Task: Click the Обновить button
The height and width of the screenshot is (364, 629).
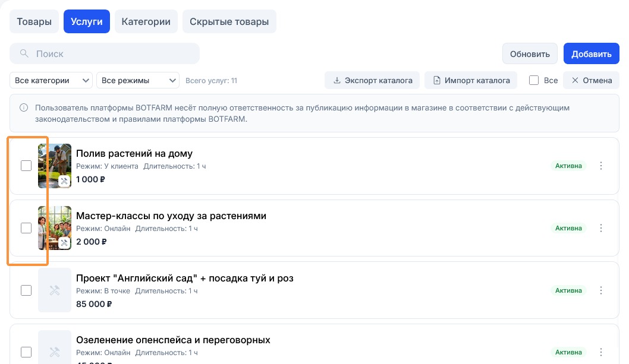Action: (530, 53)
